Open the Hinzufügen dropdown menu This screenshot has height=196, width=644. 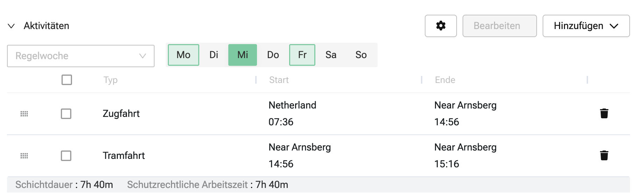tap(586, 26)
